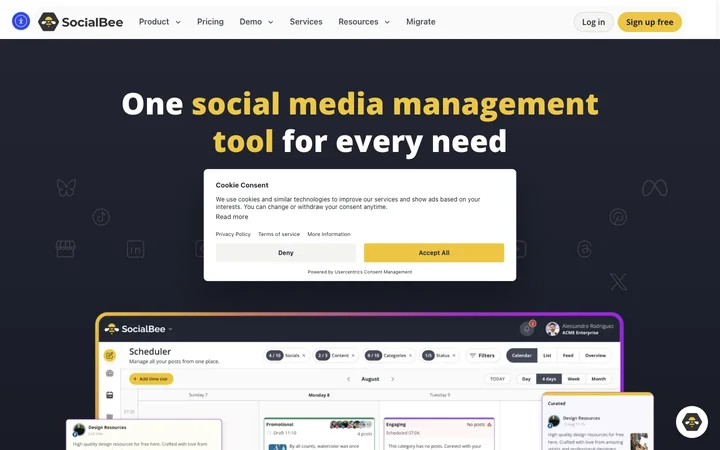Switch to Overview tab
720x450 pixels.
pos(595,355)
